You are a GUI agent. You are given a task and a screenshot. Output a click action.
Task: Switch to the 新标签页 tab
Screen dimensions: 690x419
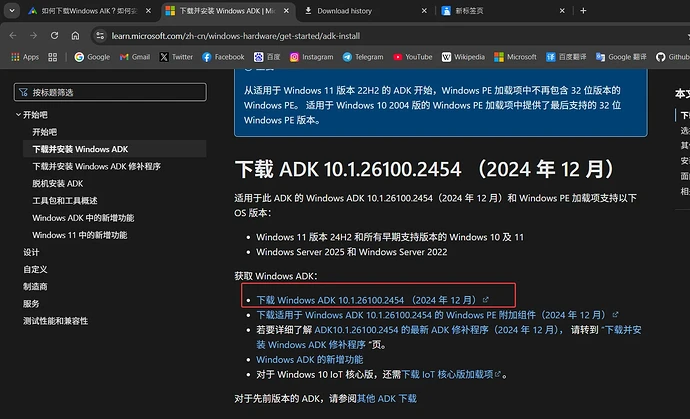coord(468,12)
